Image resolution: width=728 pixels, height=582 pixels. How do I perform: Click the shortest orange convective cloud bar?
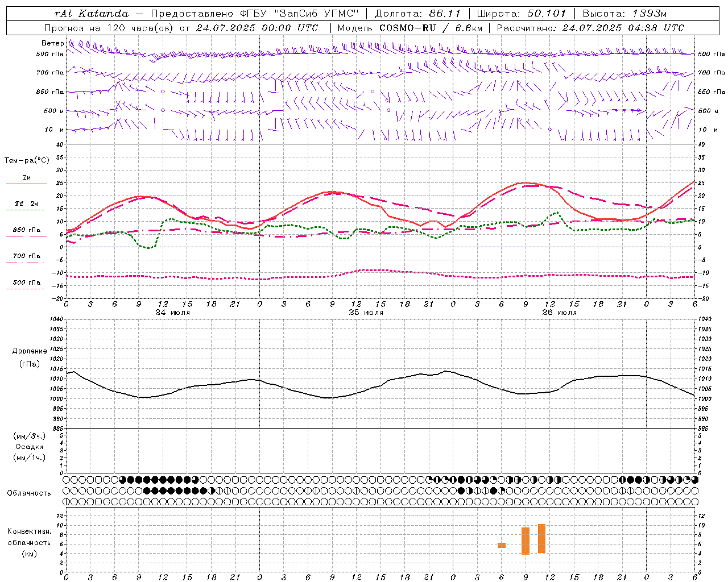502,545
